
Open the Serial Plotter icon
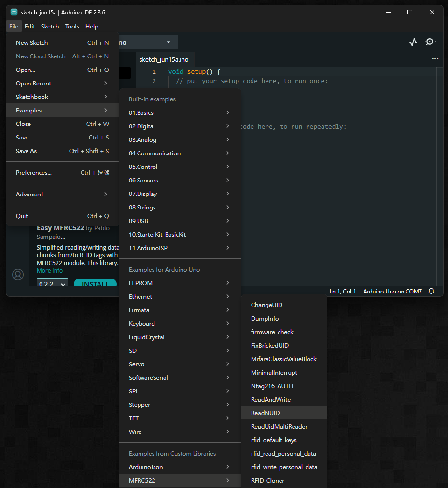point(413,42)
